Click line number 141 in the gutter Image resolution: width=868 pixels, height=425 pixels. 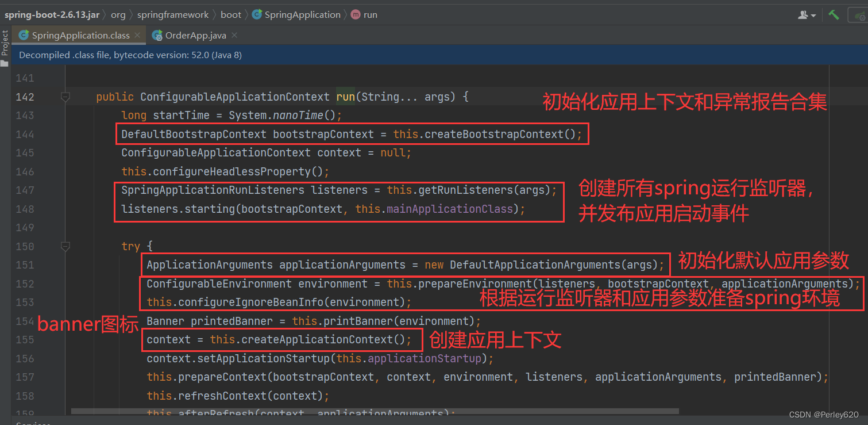point(25,78)
